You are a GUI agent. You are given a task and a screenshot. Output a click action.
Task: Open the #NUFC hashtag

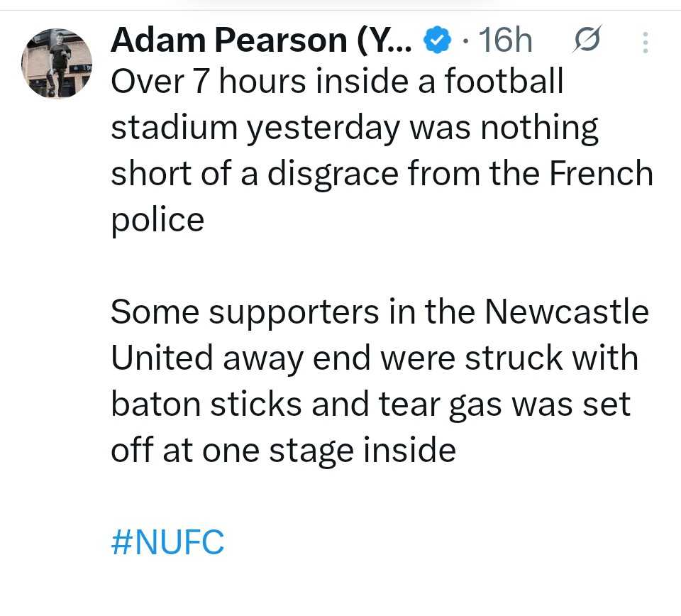pyautogui.click(x=167, y=543)
